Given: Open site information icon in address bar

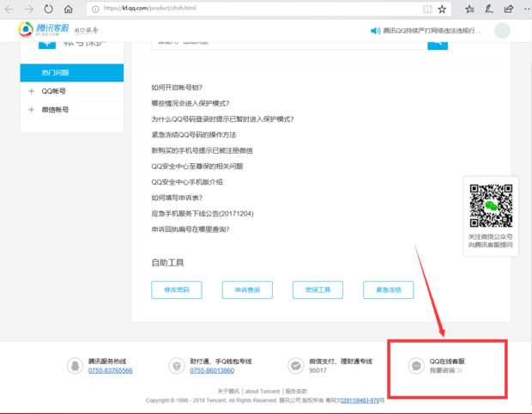Looking at the screenshot, I should (95, 9).
